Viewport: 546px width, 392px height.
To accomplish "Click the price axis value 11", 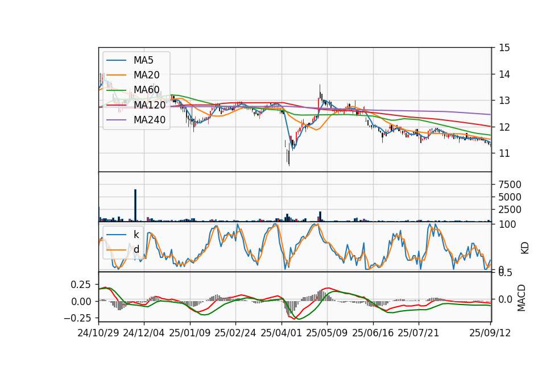I will point(504,153).
